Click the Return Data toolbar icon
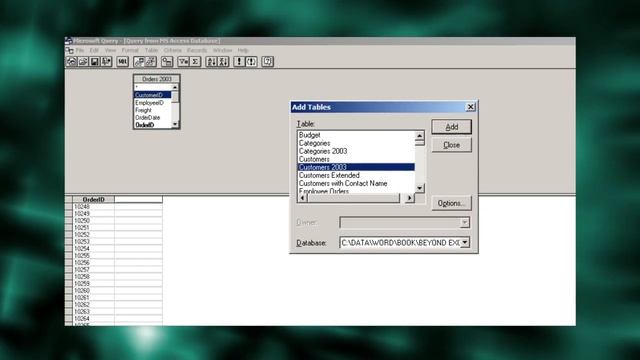 [x=106, y=62]
